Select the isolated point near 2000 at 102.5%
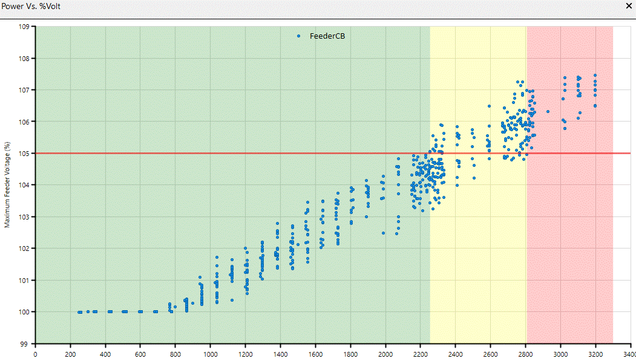The width and height of the screenshot is (636, 364). (x=383, y=233)
